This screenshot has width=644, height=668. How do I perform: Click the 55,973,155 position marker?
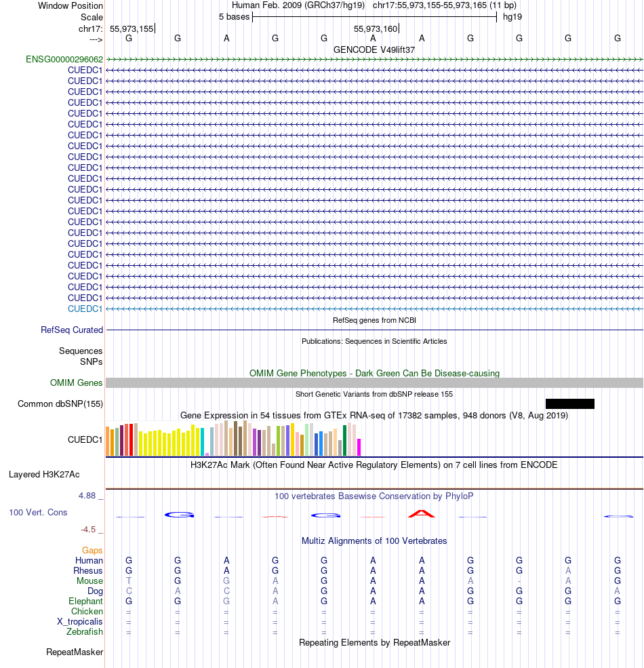(132, 29)
